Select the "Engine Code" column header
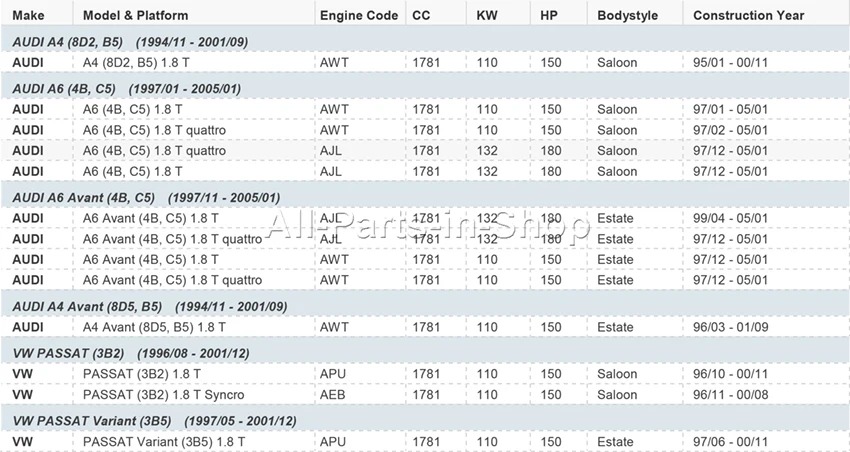This screenshot has width=850, height=452. point(359,15)
